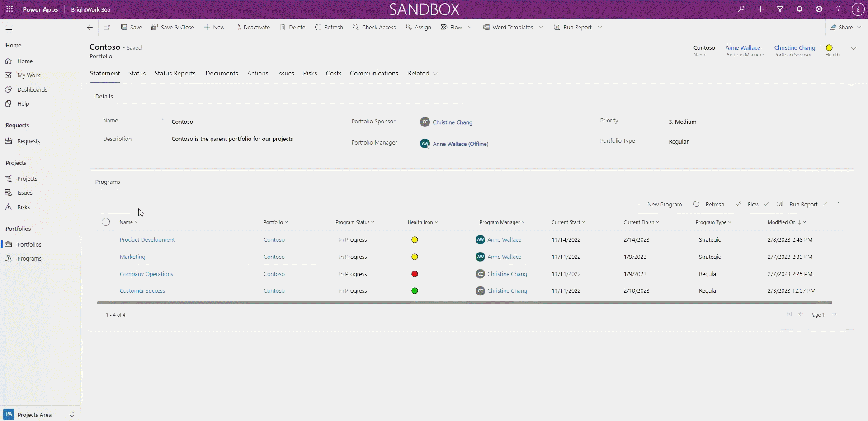This screenshot has width=868, height=421.
Task: Open the Communications tab
Action: tap(374, 74)
